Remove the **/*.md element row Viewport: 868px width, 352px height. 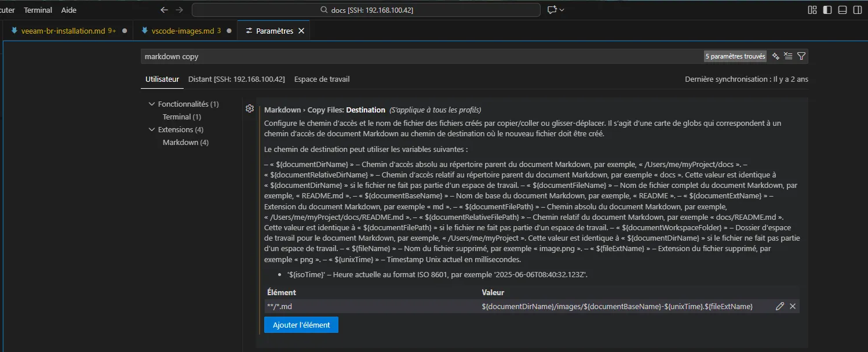pos(793,306)
